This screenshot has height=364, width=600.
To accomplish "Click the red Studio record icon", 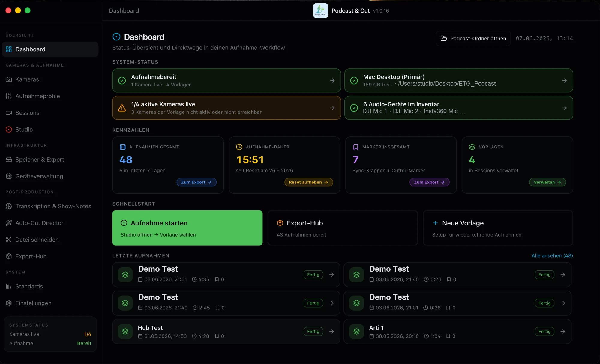I will click(9, 130).
